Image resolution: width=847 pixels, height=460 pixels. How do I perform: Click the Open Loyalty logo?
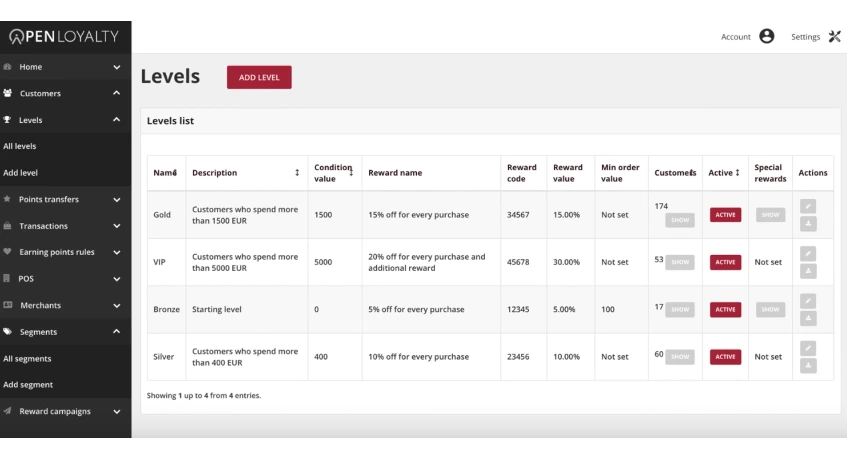[64, 37]
